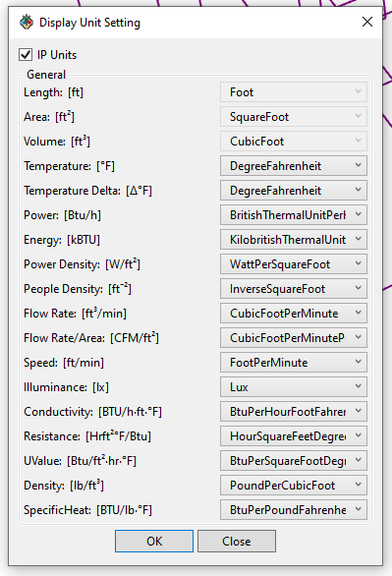Open the Resistance unit dropdown
The height and width of the screenshot is (576, 392).
(x=294, y=436)
